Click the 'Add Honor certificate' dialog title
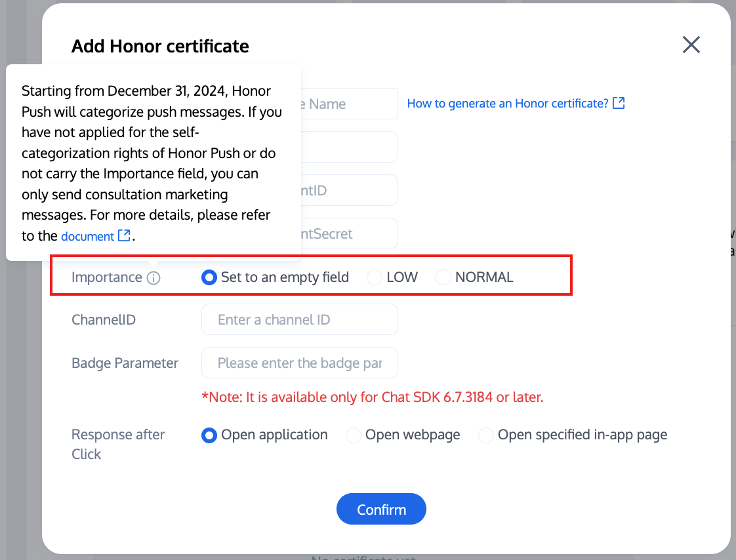The height and width of the screenshot is (560, 736). point(160,47)
